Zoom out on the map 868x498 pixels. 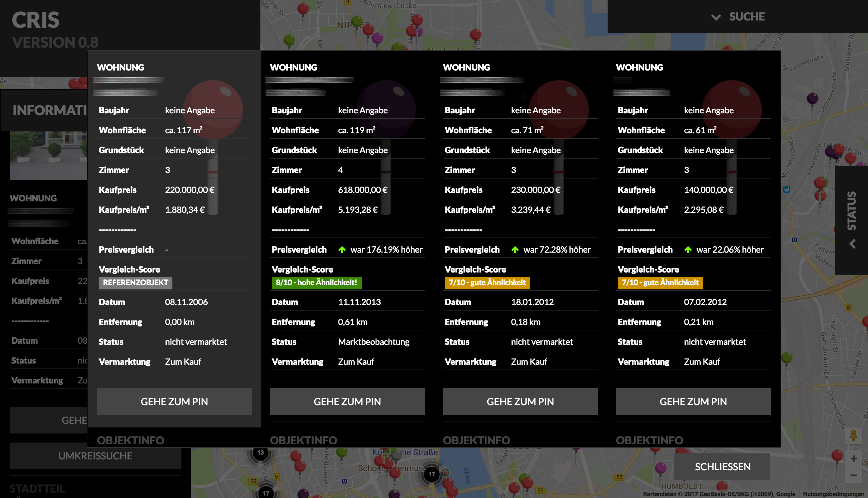(x=853, y=475)
